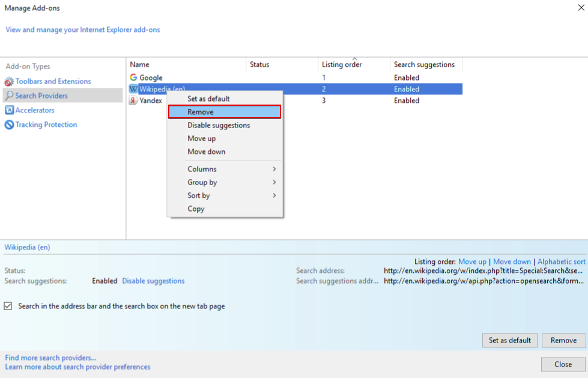Open Toolbars and Extensions add-on type
588x378 pixels.
[53, 82]
